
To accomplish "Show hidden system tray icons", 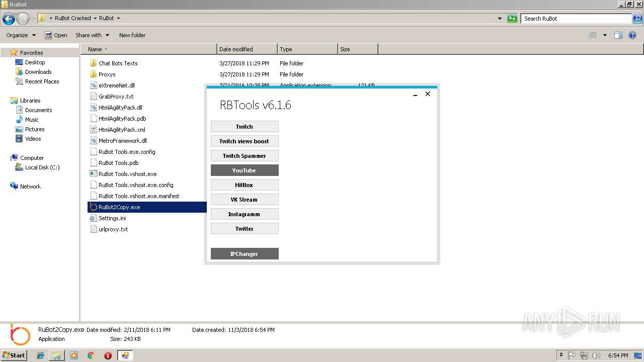I will point(561,355).
